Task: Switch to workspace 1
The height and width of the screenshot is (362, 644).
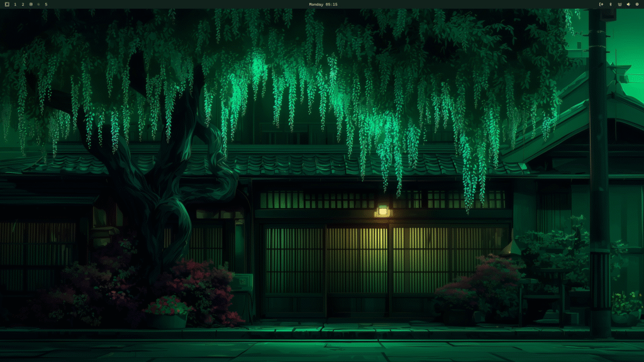Action: [x=15, y=4]
